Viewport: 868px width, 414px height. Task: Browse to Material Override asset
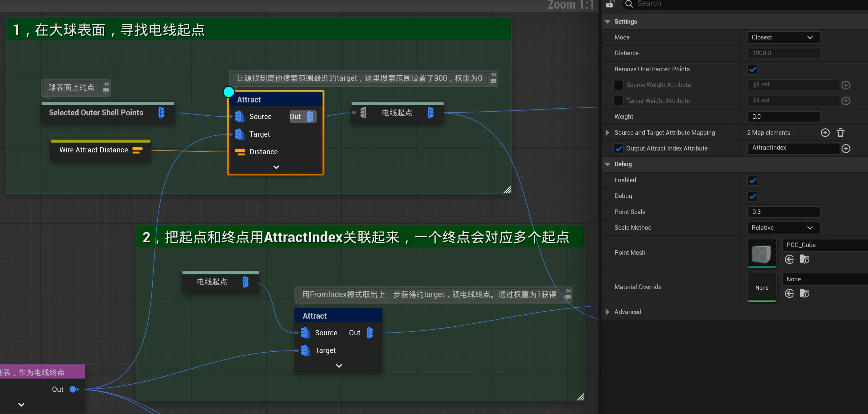click(805, 293)
